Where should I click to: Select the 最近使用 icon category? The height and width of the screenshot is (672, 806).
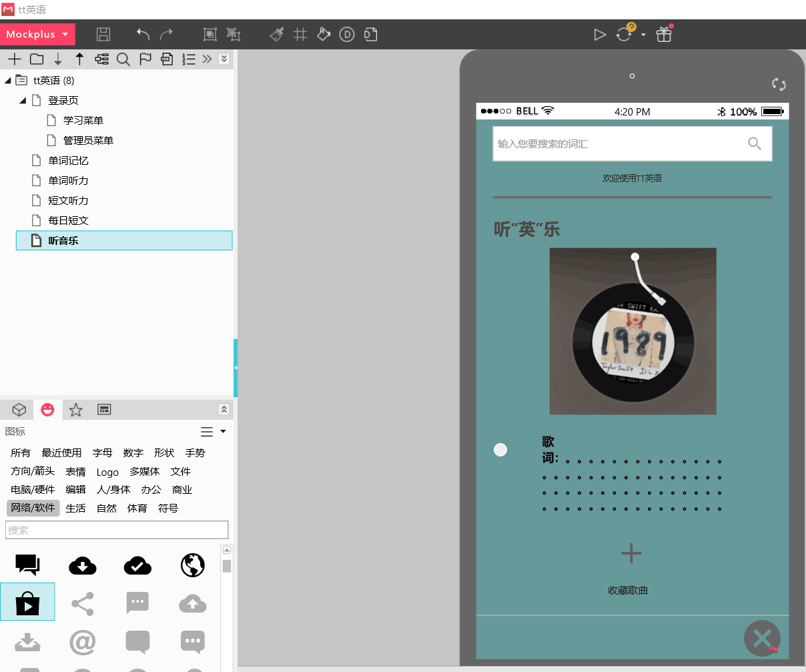tap(61, 453)
